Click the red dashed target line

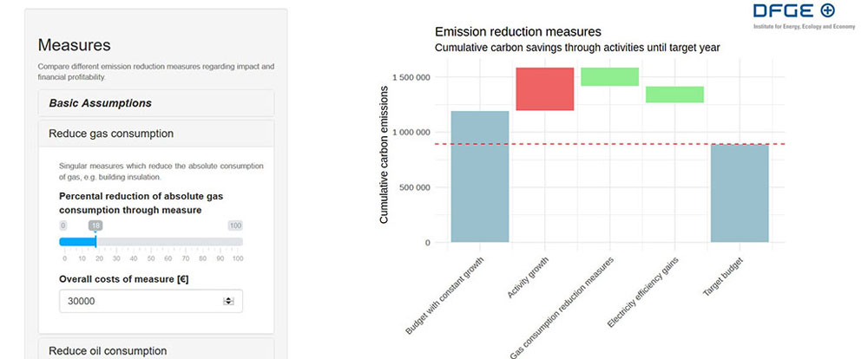608,144
